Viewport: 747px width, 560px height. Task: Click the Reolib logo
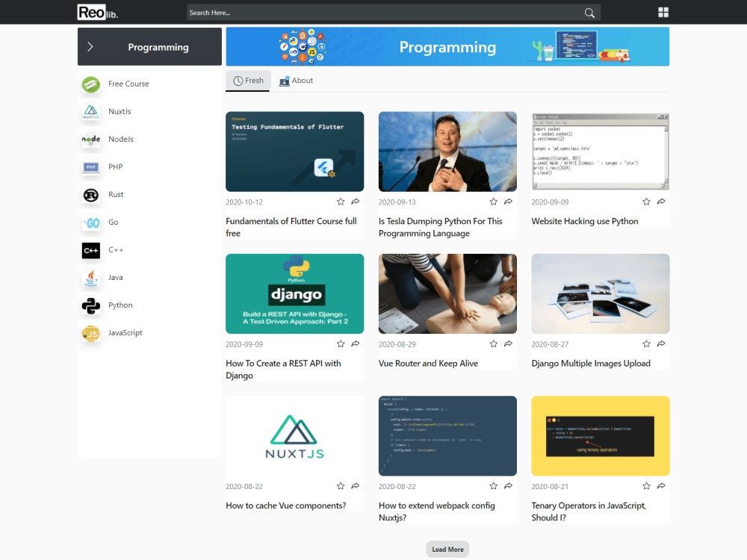click(98, 13)
